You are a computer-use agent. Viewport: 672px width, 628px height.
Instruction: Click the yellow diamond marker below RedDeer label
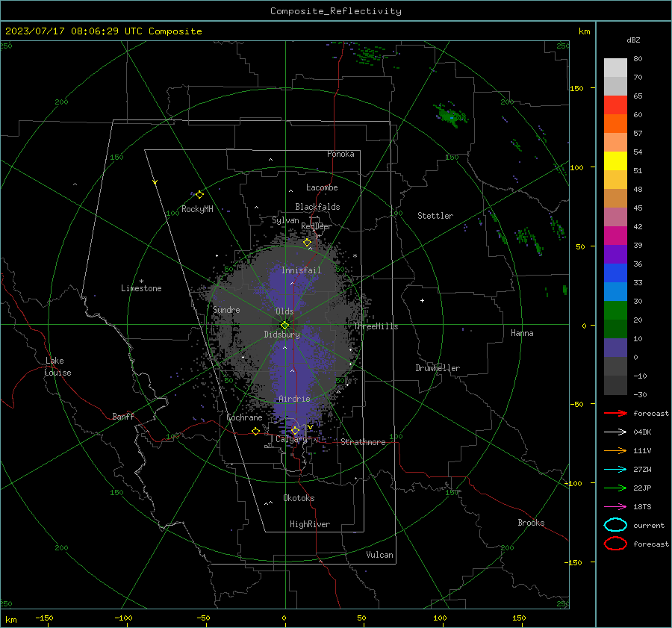(308, 243)
